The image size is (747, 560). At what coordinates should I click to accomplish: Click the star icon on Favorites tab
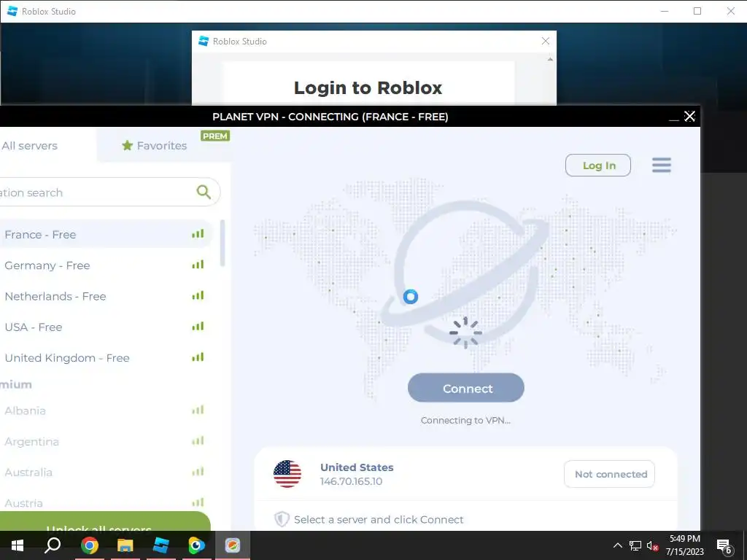coord(127,145)
